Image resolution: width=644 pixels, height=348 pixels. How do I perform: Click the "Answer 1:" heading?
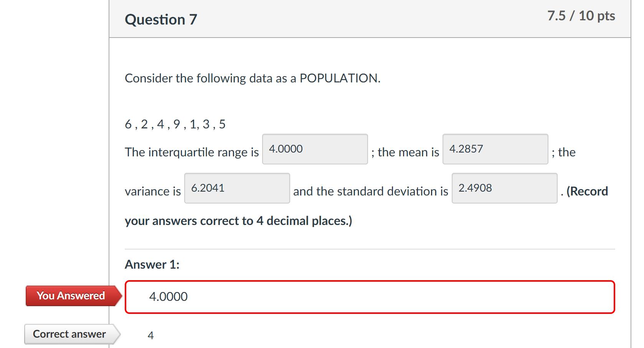pos(152,264)
